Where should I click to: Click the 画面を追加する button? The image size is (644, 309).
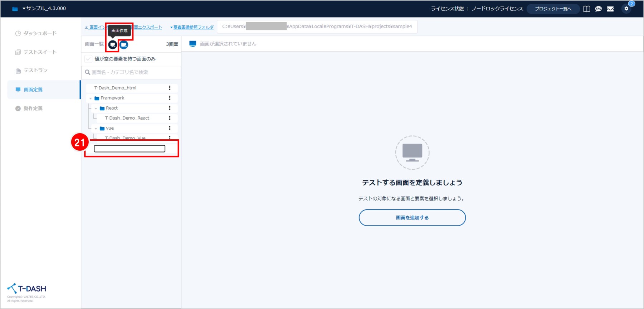(x=412, y=218)
